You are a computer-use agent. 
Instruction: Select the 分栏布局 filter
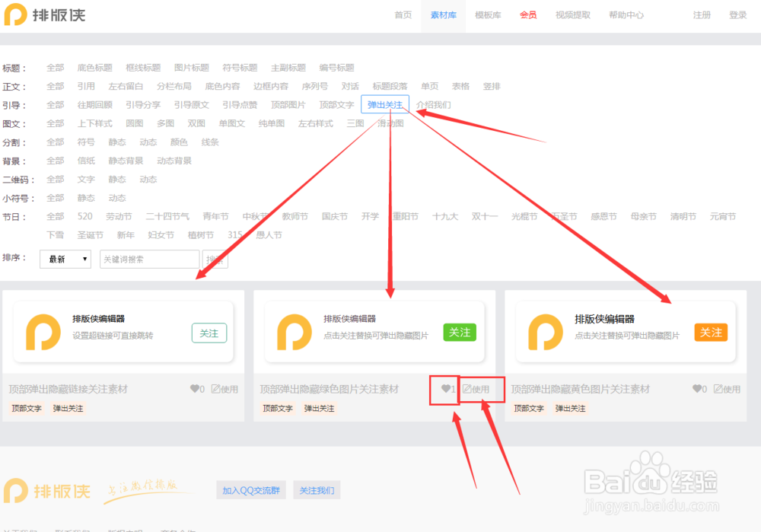[x=174, y=87]
